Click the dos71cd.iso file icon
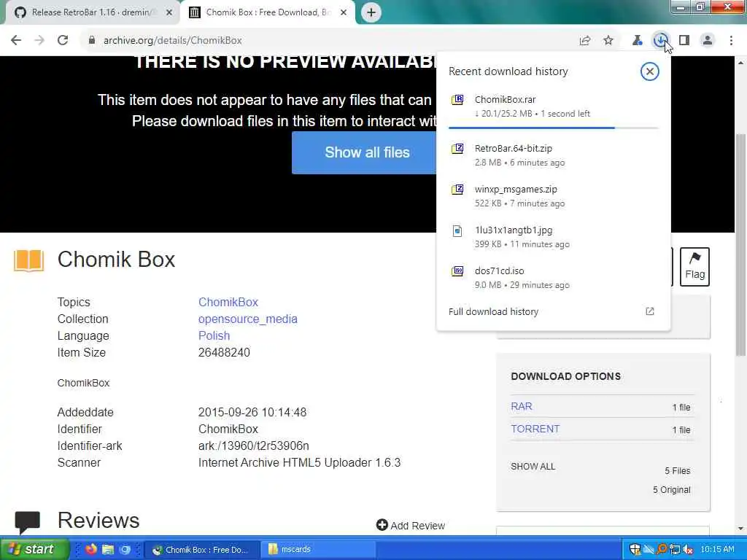The width and height of the screenshot is (747, 560). pos(457,271)
